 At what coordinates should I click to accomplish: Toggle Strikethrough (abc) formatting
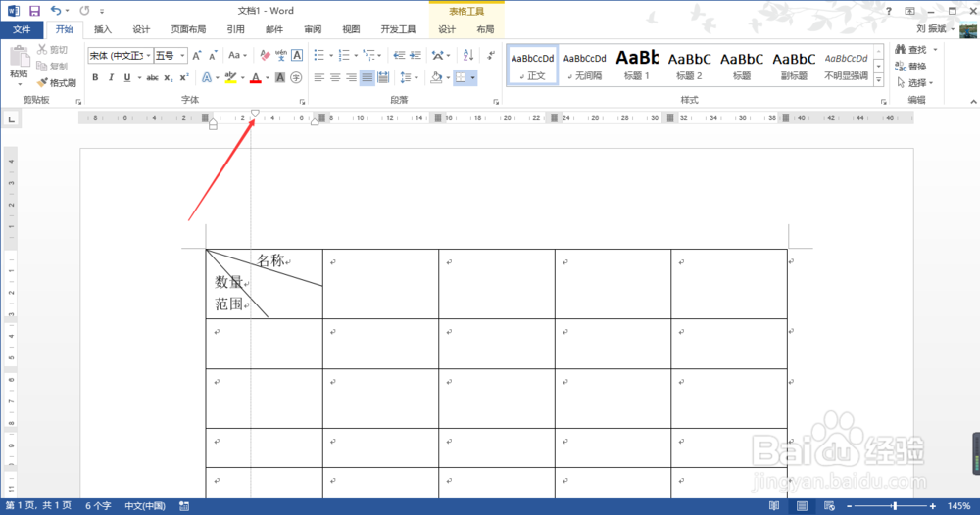(152, 78)
